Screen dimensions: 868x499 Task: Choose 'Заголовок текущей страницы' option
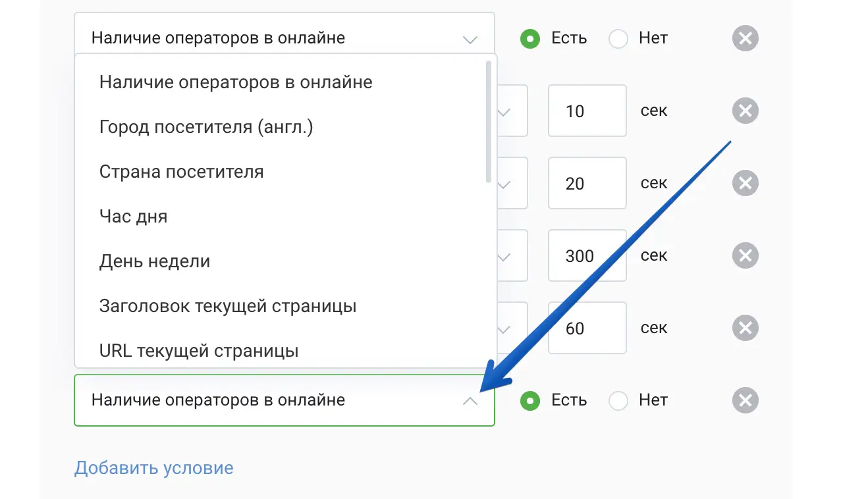click(228, 306)
